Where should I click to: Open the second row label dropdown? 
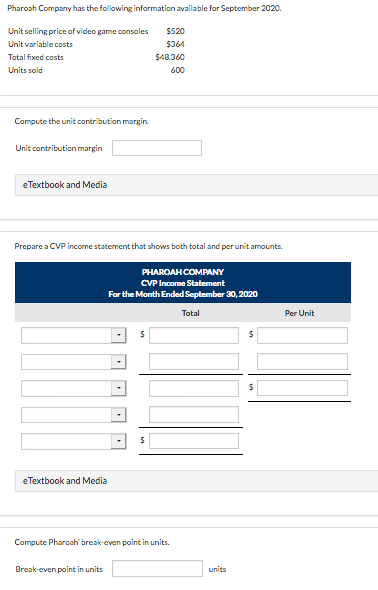tap(74, 362)
